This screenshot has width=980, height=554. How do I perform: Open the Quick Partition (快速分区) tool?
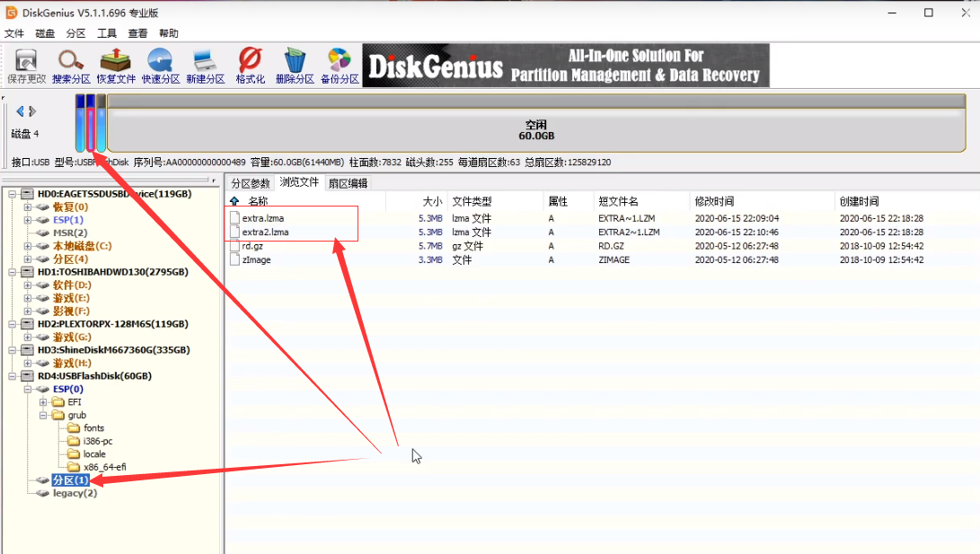coord(161,66)
